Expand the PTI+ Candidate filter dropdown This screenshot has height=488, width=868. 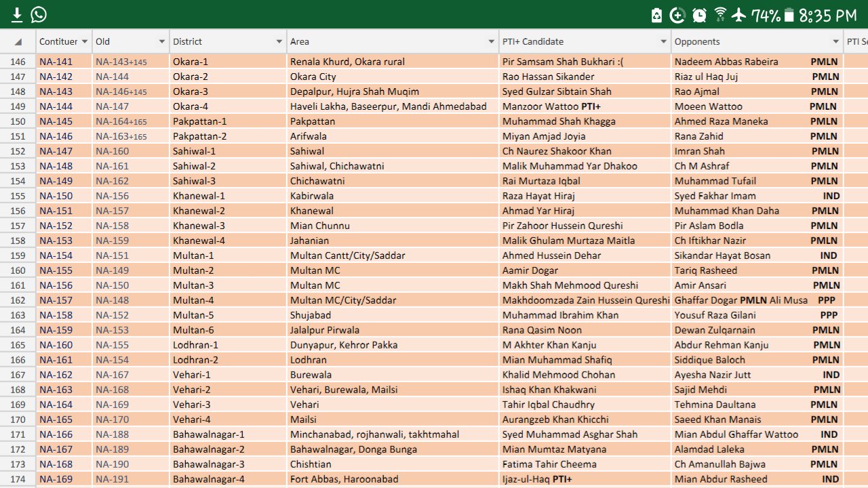click(664, 41)
